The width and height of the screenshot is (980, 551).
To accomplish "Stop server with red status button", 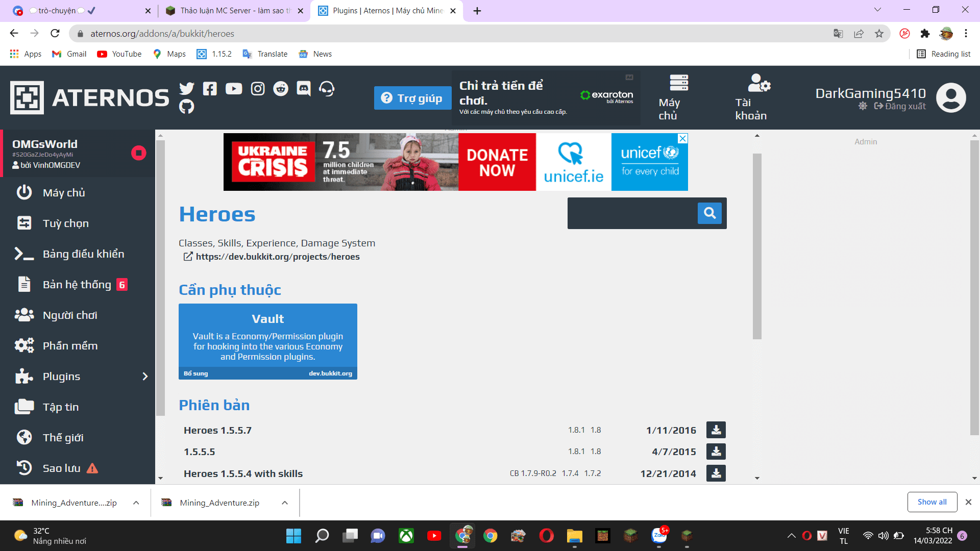I will [138, 153].
